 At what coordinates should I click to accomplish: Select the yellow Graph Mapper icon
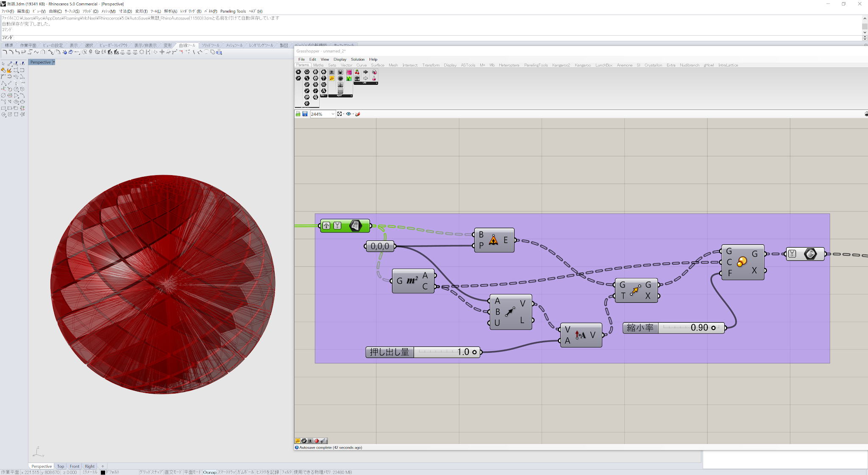point(332,78)
